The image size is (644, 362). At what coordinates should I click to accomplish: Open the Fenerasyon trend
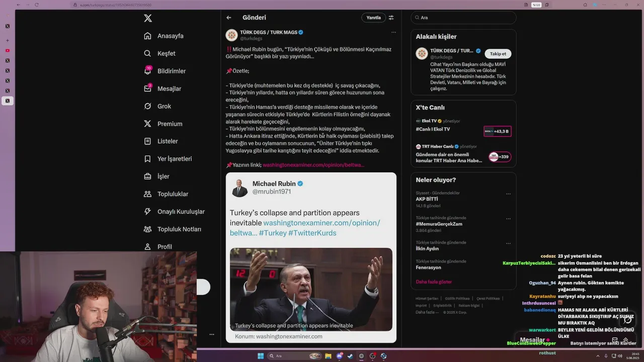(428, 267)
